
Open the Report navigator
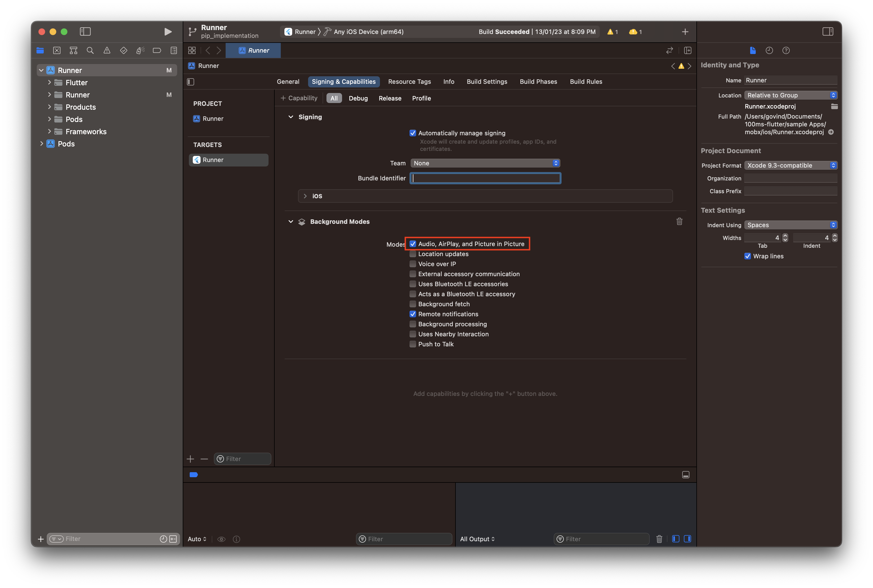(x=173, y=50)
